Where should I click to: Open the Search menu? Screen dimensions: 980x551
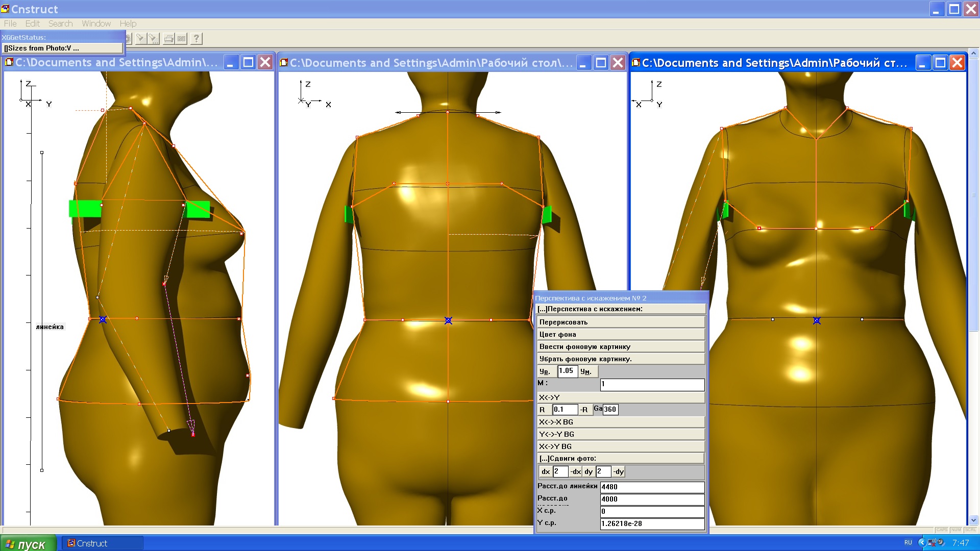(x=60, y=23)
